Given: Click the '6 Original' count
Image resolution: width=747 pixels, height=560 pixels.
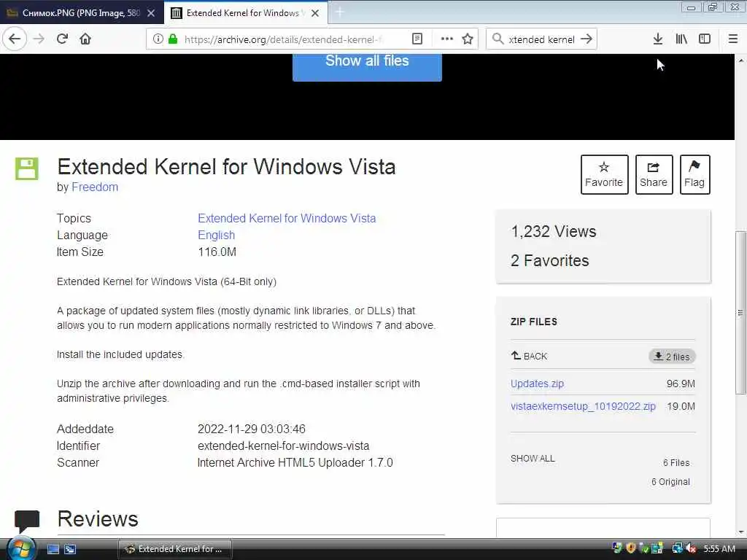Looking at the screenshot, I should pos(670,482).
